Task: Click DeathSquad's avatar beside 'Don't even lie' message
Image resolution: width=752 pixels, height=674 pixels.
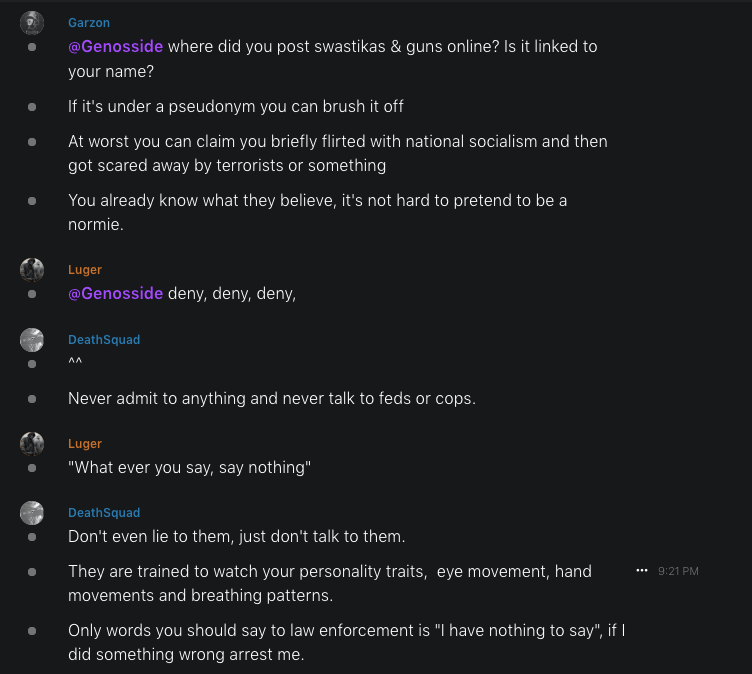Action: pos(32,513)
